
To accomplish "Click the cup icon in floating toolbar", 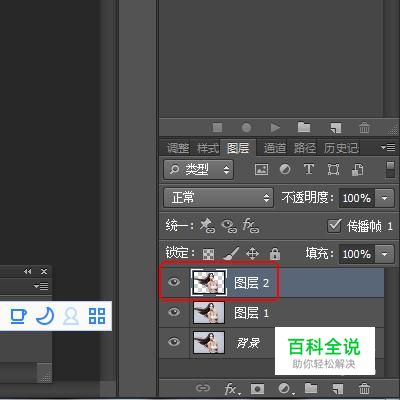I will (x=19, y=316).
